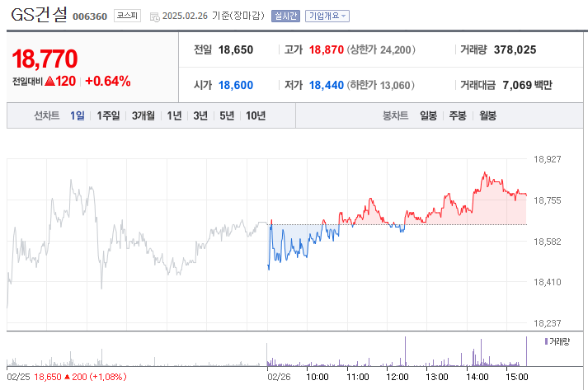The image size is (588, 390).
Task: Click the 18,237 price axis label
Action: point(547,323)
